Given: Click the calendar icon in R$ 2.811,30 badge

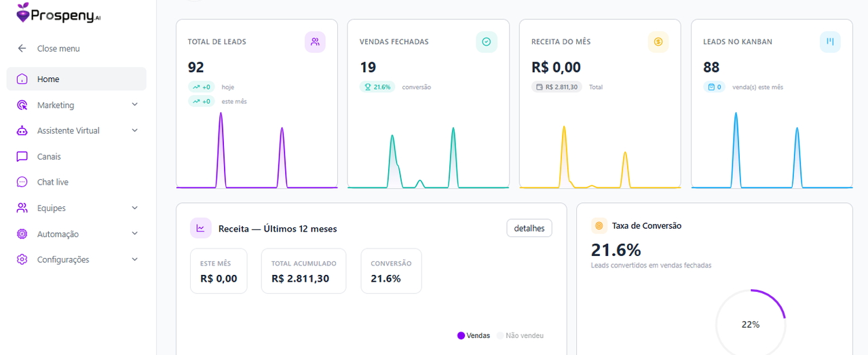Looking at the screenshot, I should [x=540, y=87].
